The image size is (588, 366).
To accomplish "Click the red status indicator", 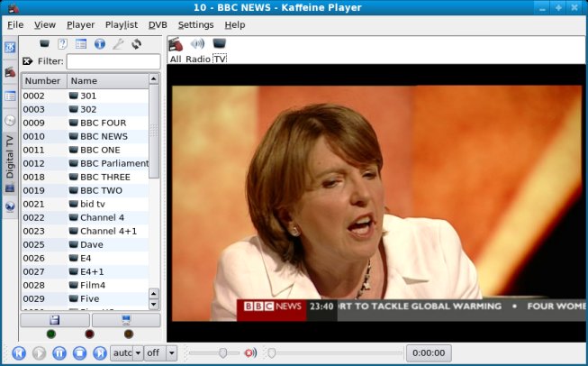I will [x=89, y=334].
